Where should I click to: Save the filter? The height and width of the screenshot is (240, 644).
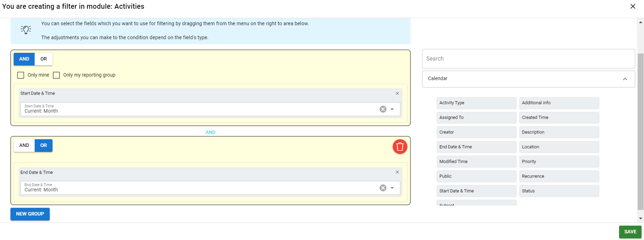click(630, 232)
